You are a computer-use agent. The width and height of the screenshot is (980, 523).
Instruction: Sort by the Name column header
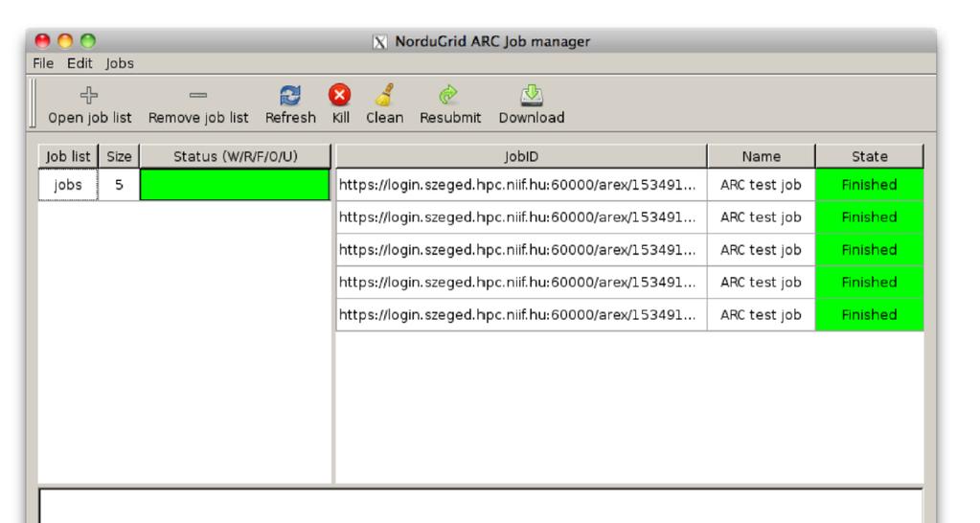click(762, 156)
